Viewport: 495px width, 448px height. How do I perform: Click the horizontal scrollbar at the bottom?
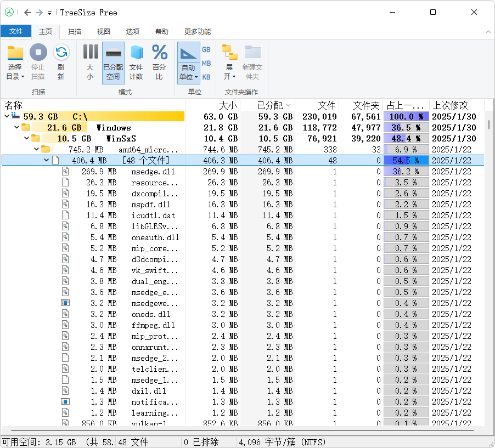pyautogui.click(x=243, y=430)
